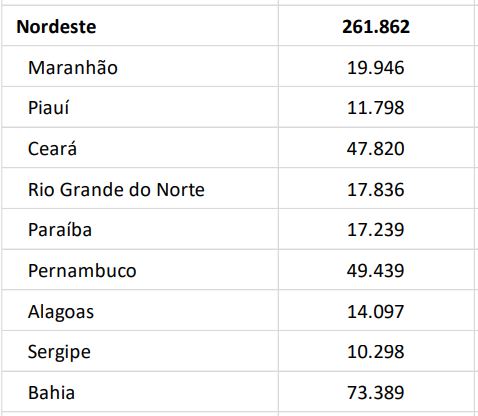This screenshot has height=416, width=478.
Task: Select the value 49.439
Action: click(x=376, y=270)
